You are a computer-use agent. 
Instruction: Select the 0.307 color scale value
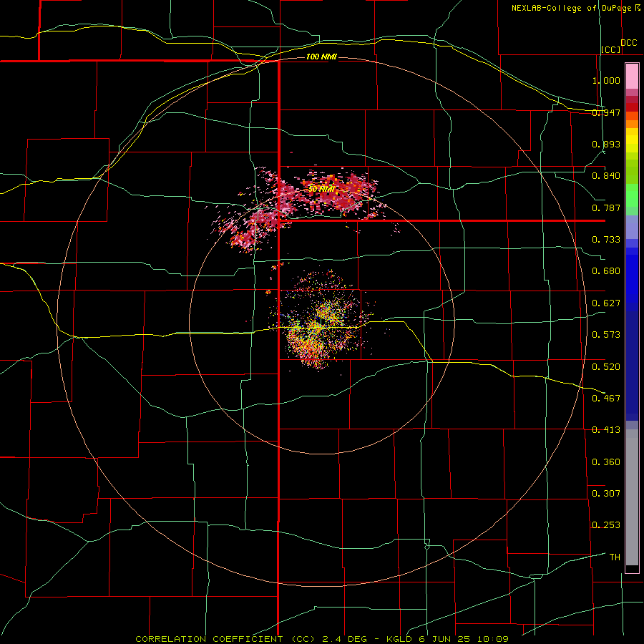(606, 493)
